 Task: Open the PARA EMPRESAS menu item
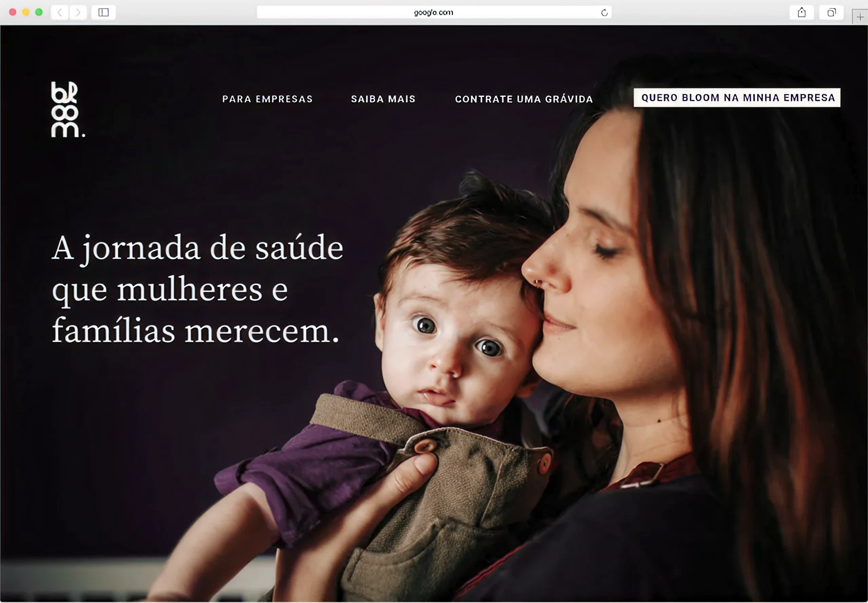tap(267, 99)
